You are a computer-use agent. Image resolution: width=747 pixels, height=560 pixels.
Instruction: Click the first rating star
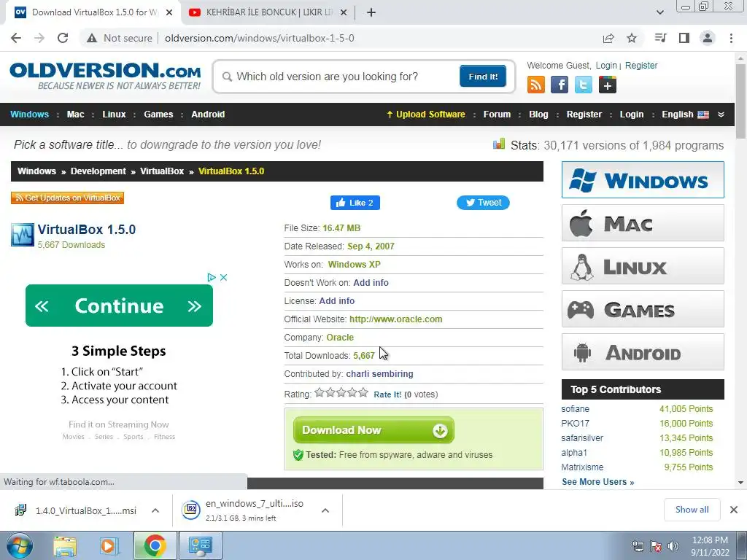tap(320, 392)
